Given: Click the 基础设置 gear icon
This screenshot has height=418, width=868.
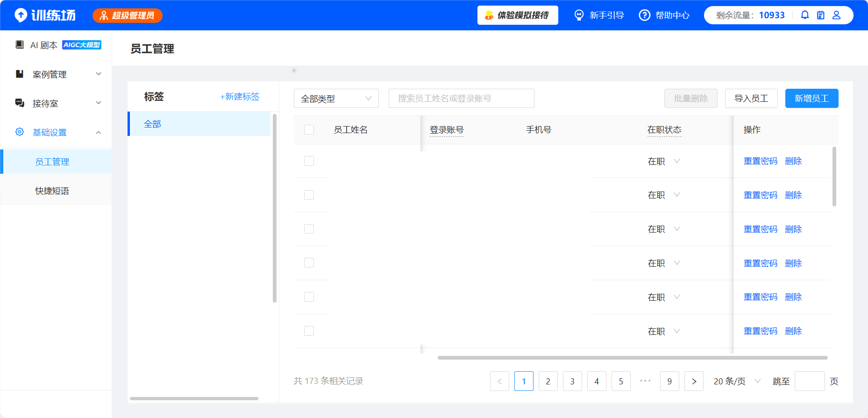Looking at the screenshot, I should coord(20,132).
